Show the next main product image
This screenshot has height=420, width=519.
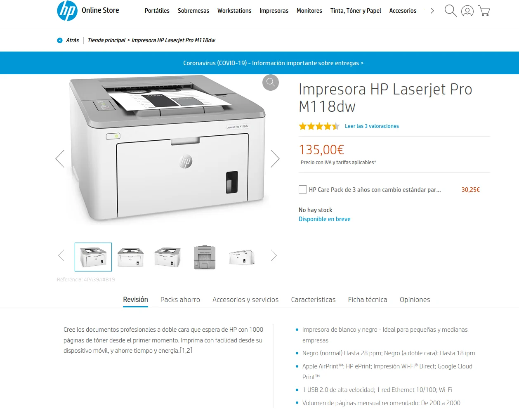coord(275,158)
